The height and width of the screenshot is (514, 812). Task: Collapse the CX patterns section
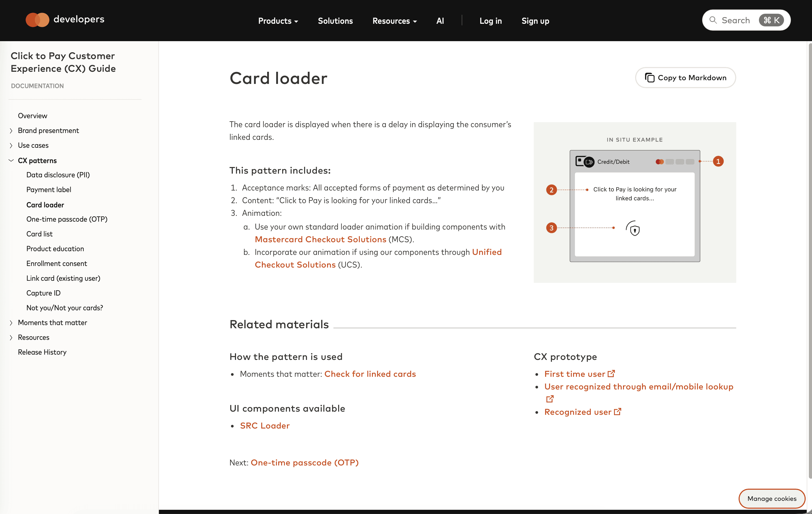[11, 160]
